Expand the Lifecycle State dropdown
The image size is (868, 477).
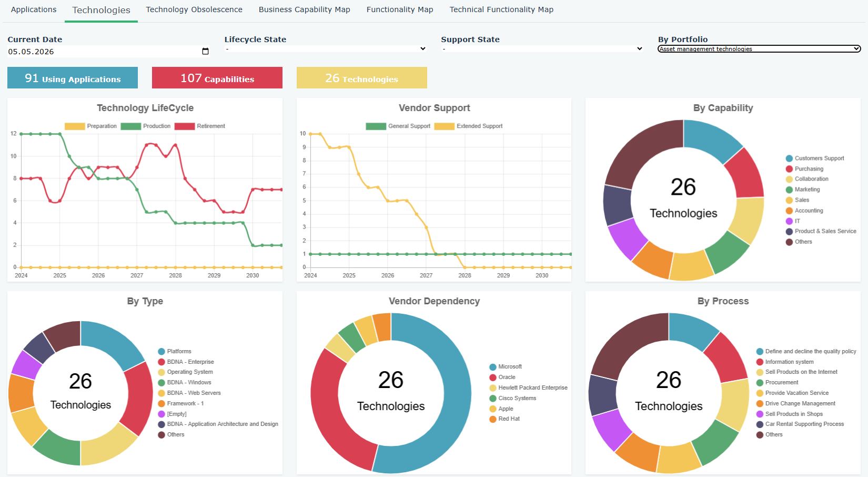pos(326,49)
